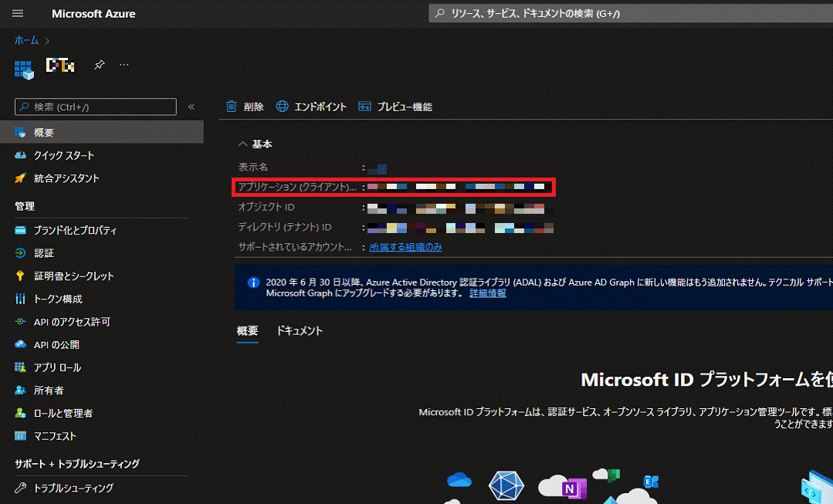
Task: Click the app registration grid icon
Action: point(24,69)
